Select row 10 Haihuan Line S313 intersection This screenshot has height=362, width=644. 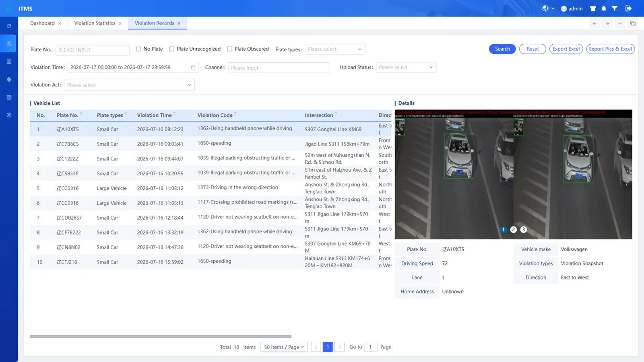211,262
